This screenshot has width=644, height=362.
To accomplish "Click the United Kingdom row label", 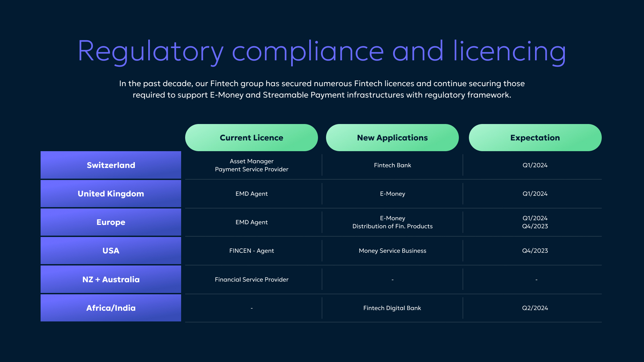I will [111, 194].
